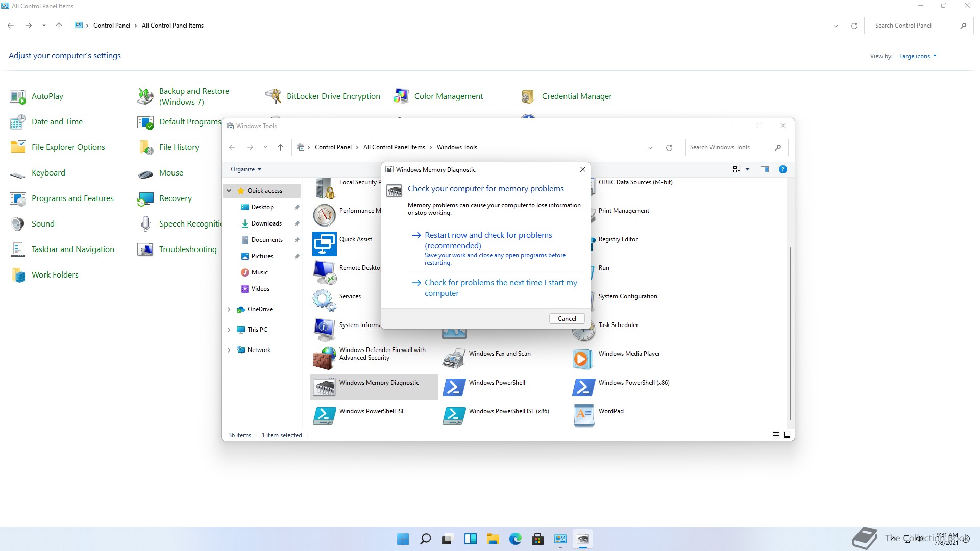Refresh the Windows Tools window
The width and height of the screenshot is (980, 551).
pos(669,147)
